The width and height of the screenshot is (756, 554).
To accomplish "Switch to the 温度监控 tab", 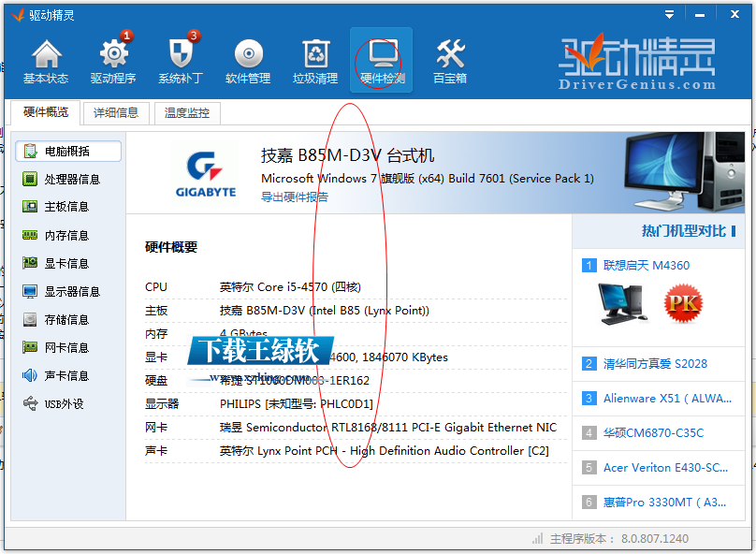I will 187,113.
